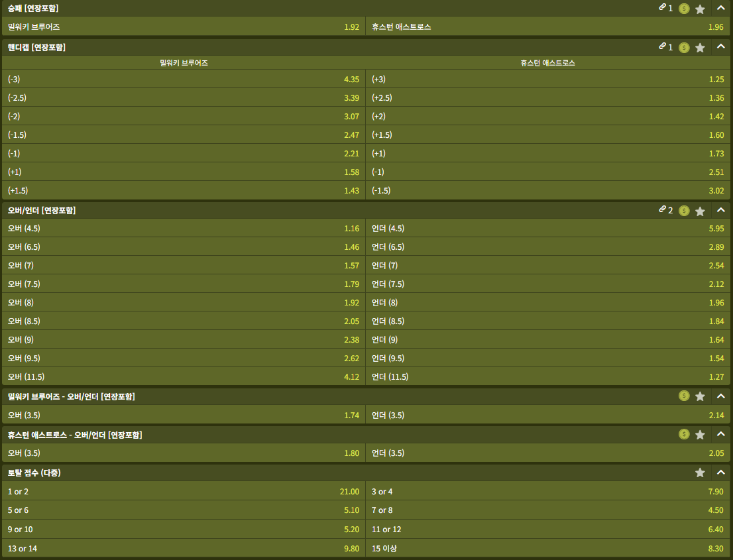Select 휴스턴 handicap (-1.5) at 3.02
Viewport: 733px width, 560px height.
548,190
